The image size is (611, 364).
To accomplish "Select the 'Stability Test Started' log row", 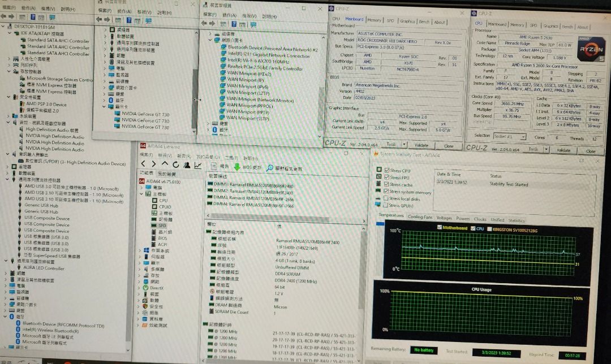I will (x=514, y=183).
